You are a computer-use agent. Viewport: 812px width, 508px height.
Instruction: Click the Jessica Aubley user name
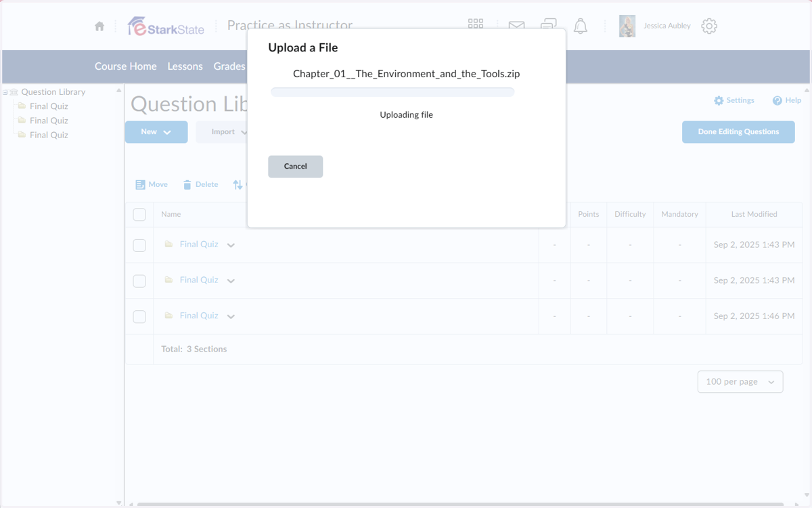(x=667, y=26)
